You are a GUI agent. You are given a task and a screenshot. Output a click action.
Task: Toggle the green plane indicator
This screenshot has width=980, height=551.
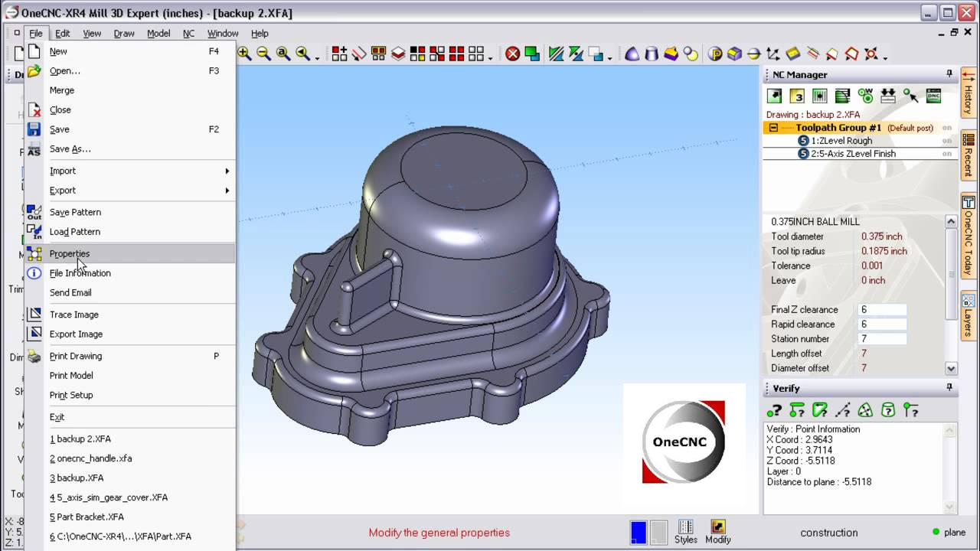point(936,532)
